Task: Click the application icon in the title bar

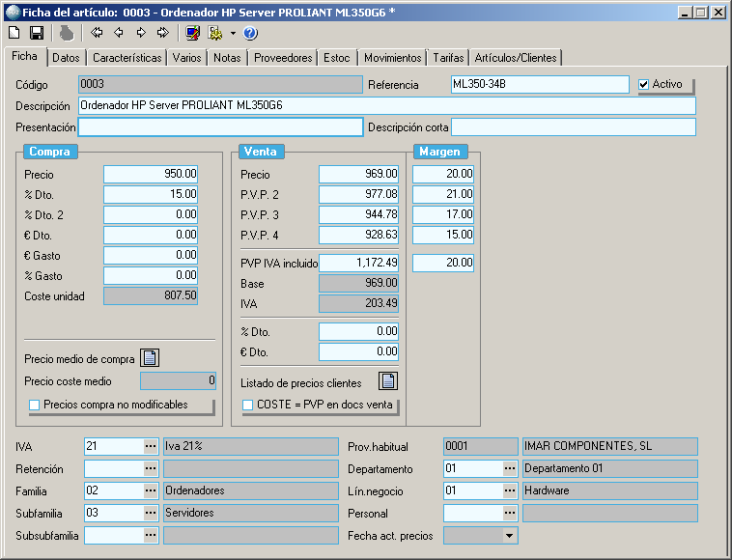Action: (13, 13)
